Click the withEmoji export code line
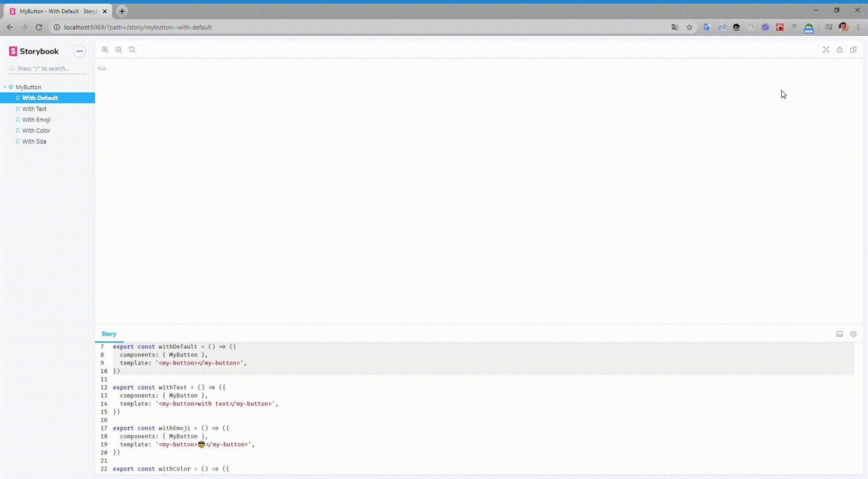The width and height of the screenshot is (868, 479). (170, 428)
